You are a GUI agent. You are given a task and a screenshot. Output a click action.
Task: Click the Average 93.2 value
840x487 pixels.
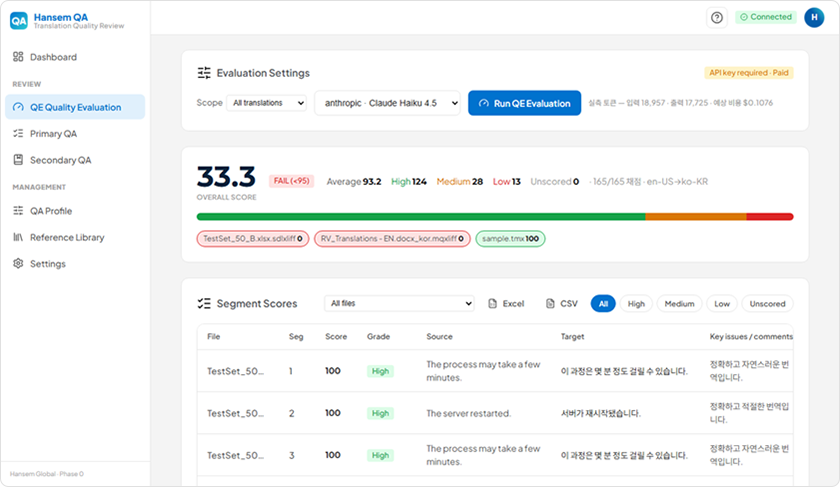tap(354, 182)
